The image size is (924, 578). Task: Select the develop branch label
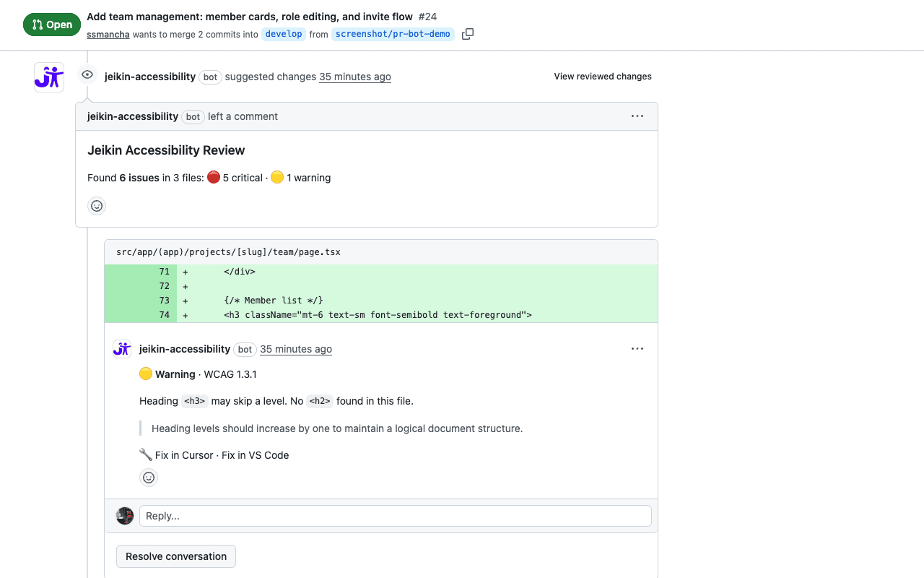pyautogui.click(x=283, y=33)
